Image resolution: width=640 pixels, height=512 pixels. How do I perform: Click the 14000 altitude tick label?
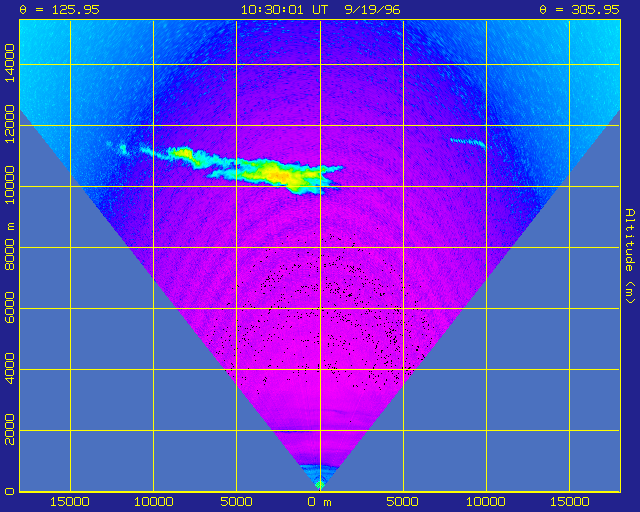(9, 63)
